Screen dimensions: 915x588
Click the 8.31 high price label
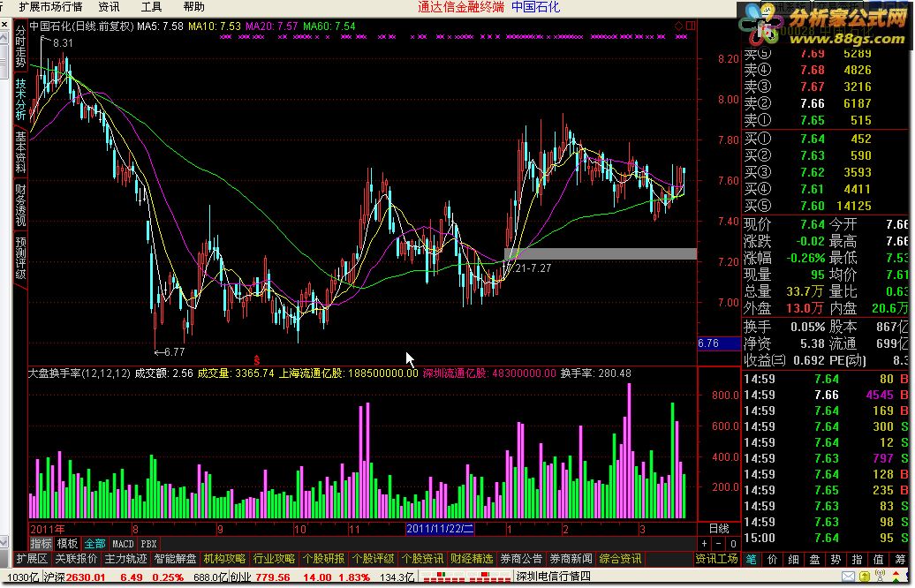(63, 42)
